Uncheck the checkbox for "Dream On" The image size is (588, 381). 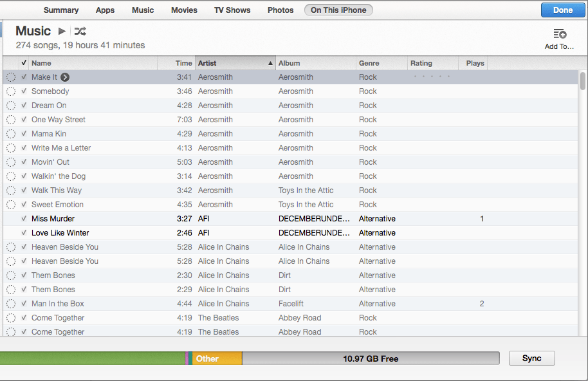coord(24,105)
